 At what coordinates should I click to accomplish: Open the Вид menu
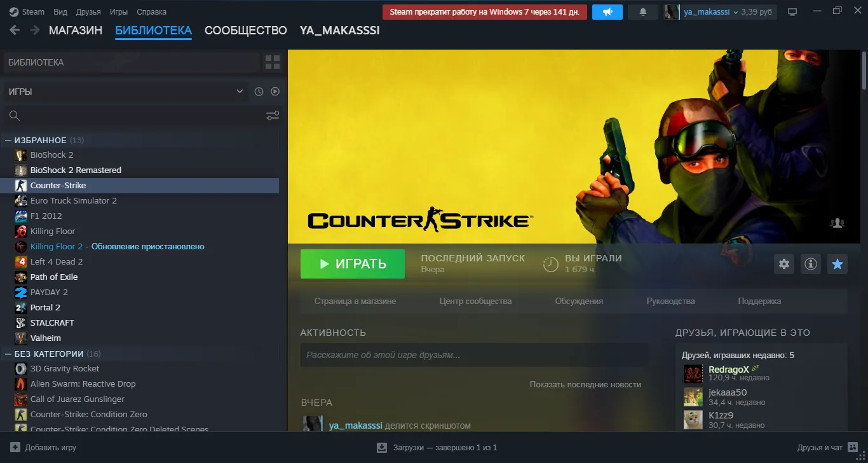pos(60,12)
